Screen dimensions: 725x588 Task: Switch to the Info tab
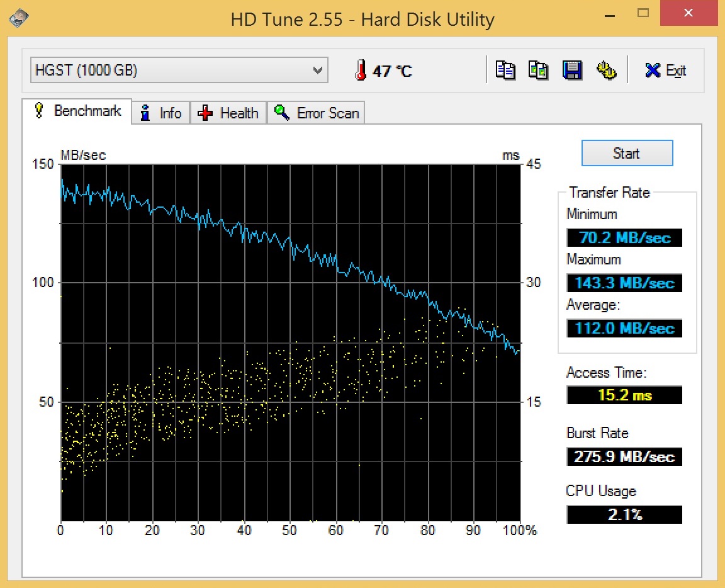point(161,113)
